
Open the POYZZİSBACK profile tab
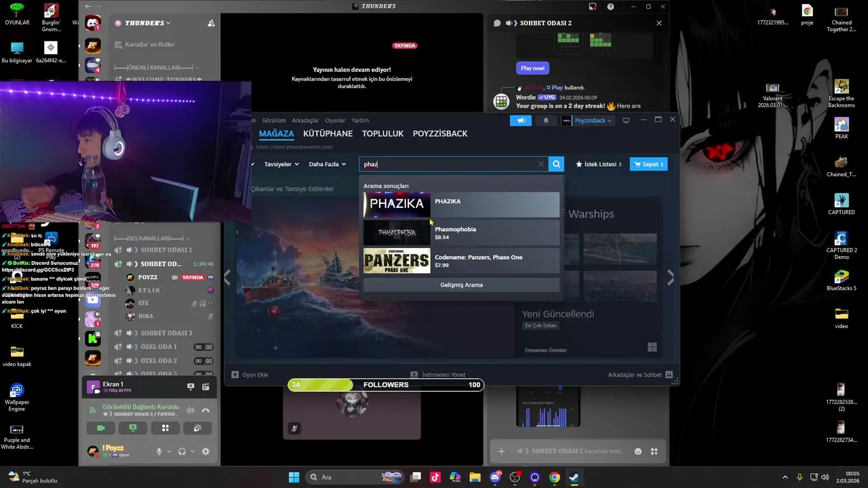point(440,134)
